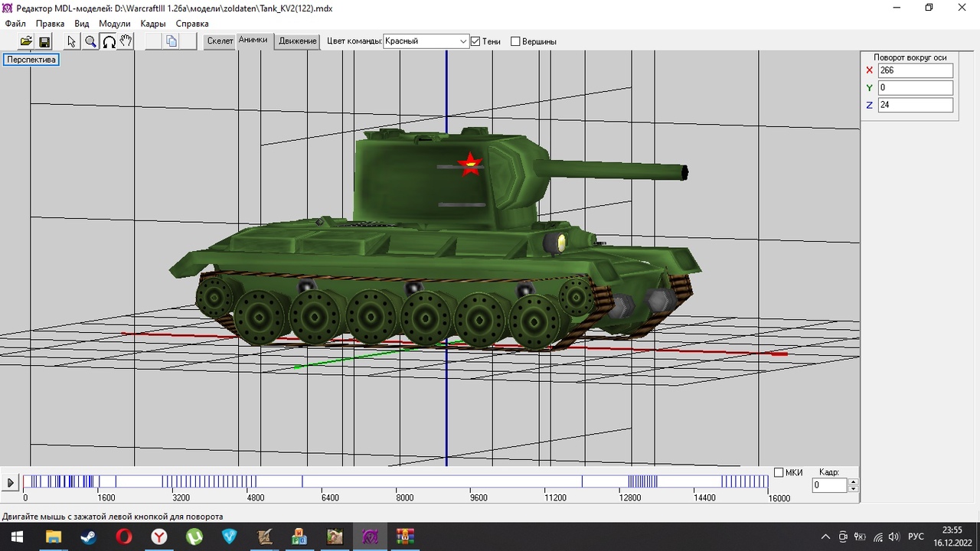
Task: Increase the Кадр frame value
Action: [x=854, y=482]
